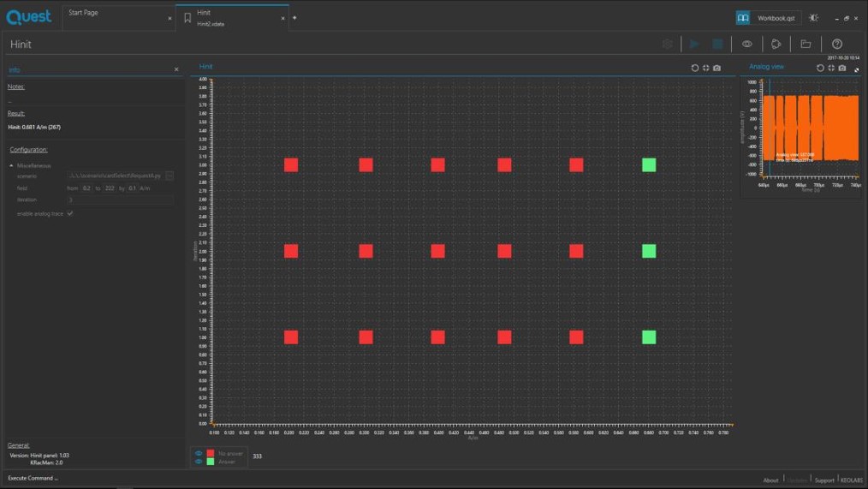The height and width of the screenshot is (489, 868).
Task: Click fit-to-view icon in Hinit chart header
Action: point(705,68)
